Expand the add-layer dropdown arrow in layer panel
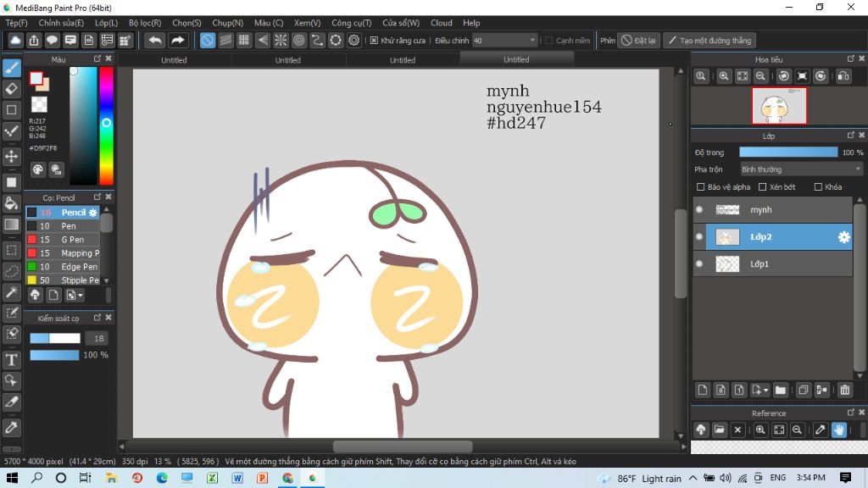This screenshot has width=868, height=488. [x=766, y=390]
